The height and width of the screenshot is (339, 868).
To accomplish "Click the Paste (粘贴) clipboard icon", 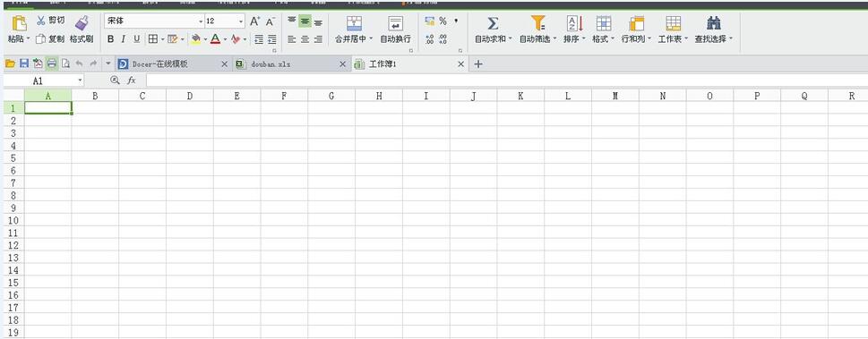I will point(20,23).
